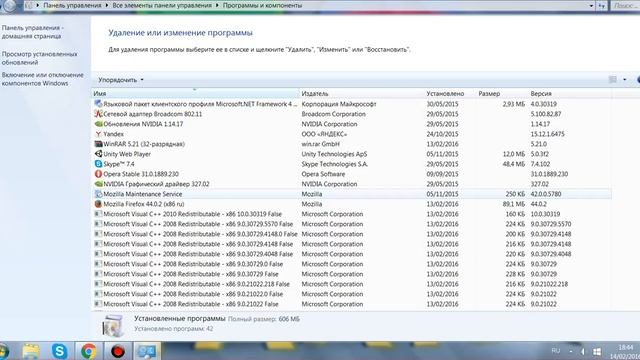This screenshot has width=640, height=360.
Task: Open Просмотр установленных обновлений link
Action: (40, 58)
